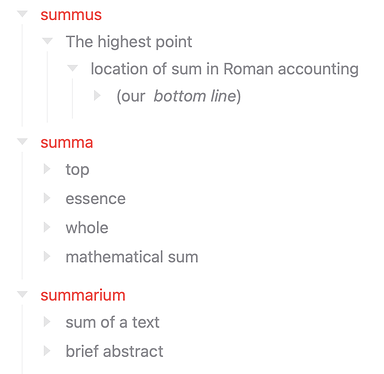Click the essence text row
The width and height of the screenshot is (384, 374).
coord(96,199)
